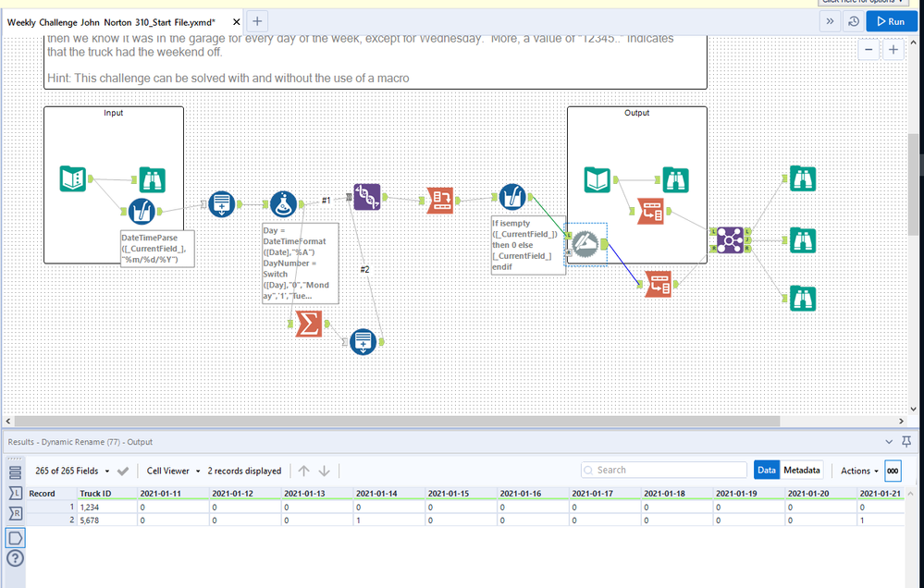
Task: Select the purple Append Fields tool
Action: click(x=366, y=197)
